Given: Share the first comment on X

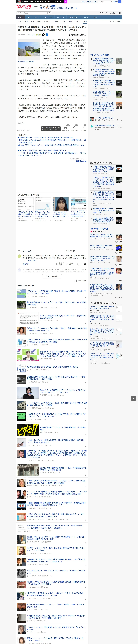Looking at the screenshot, I should pyautogui.click(x=85, y=264).
